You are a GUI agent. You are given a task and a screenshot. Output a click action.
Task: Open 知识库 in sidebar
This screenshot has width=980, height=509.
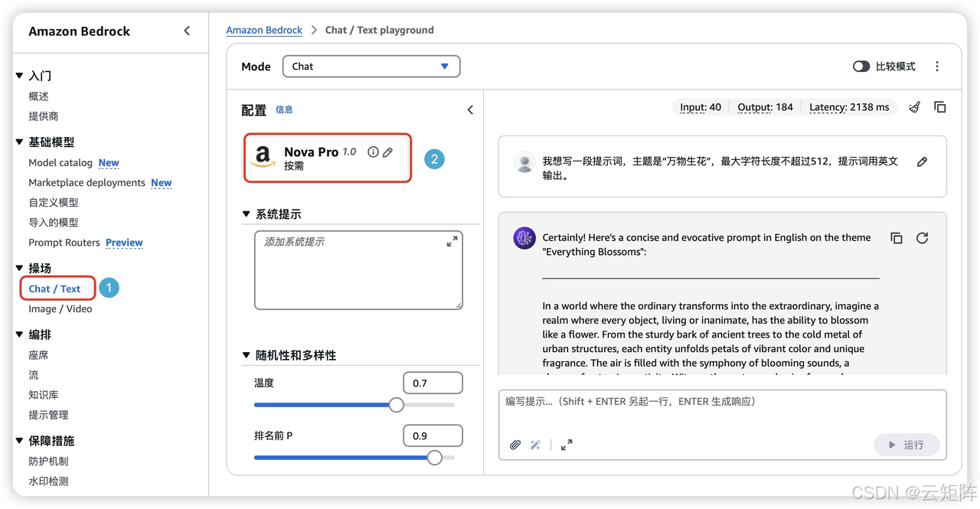tap(44, 395)
